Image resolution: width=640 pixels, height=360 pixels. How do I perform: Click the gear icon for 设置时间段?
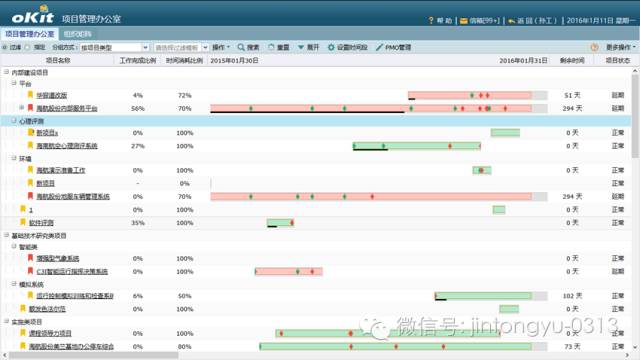pos(331,47)
